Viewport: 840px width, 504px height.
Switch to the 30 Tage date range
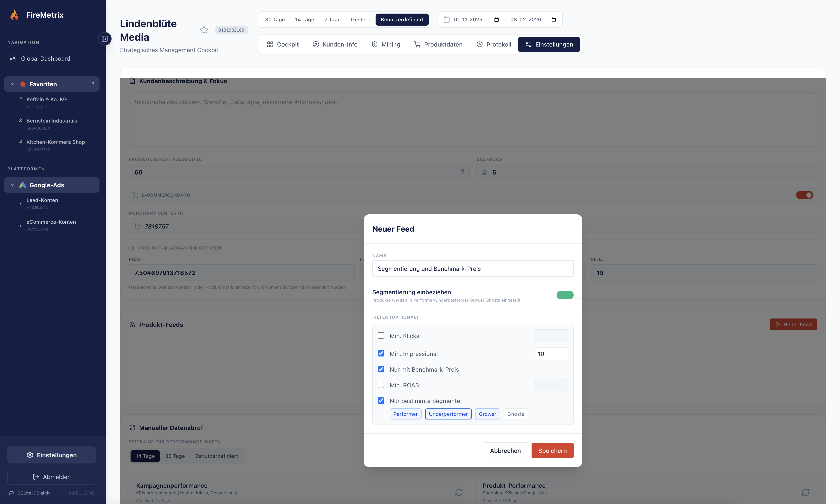[x=275, y=19]
